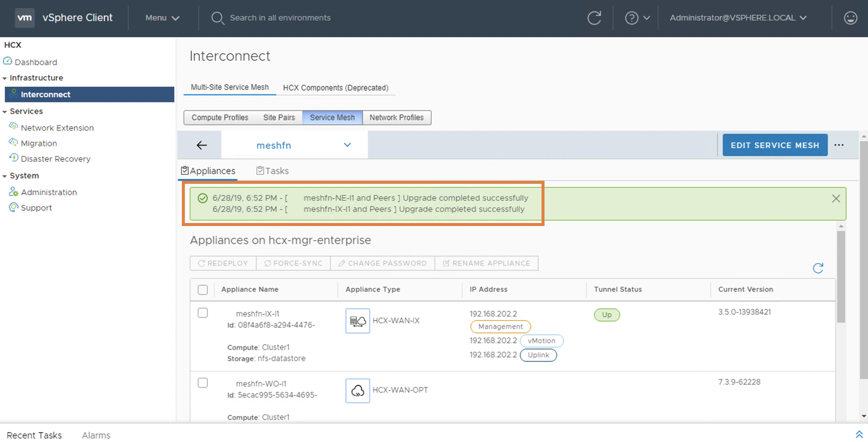Viewport: 868px width, 442px height.
Task: Click version text 7.3.9-62228
Action: (739, 382)
